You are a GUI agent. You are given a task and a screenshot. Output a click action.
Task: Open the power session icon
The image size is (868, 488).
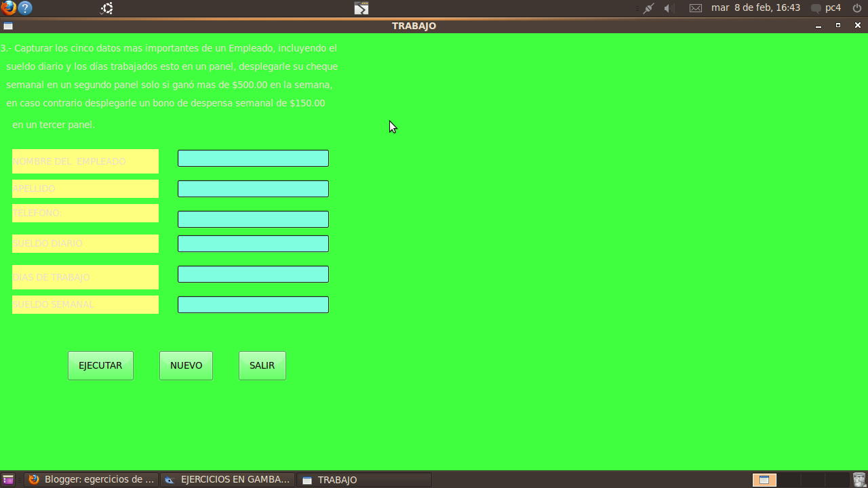(857, 8)
